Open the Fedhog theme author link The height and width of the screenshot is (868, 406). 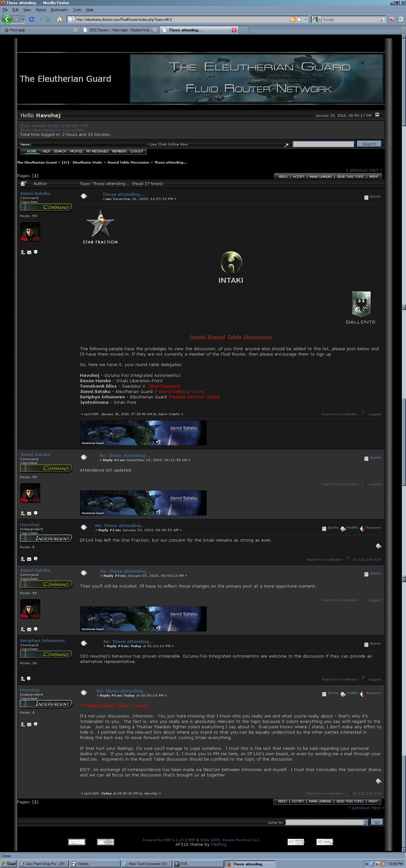(219, 844)
